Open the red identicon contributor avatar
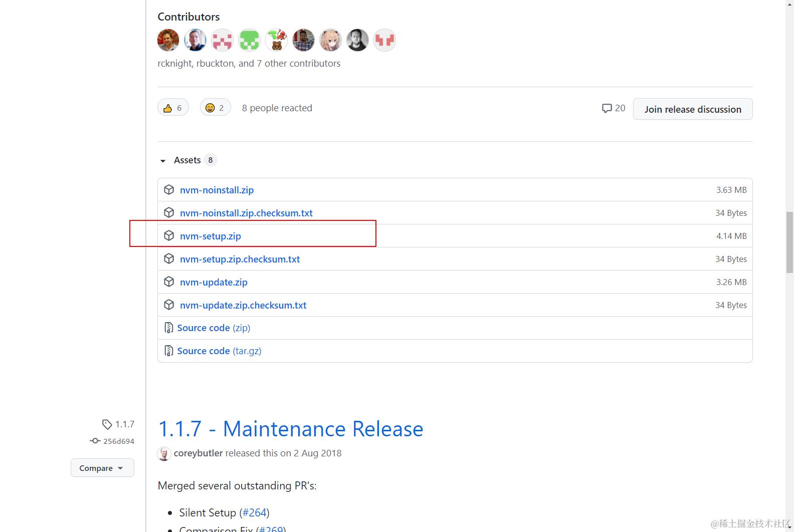 385,40
